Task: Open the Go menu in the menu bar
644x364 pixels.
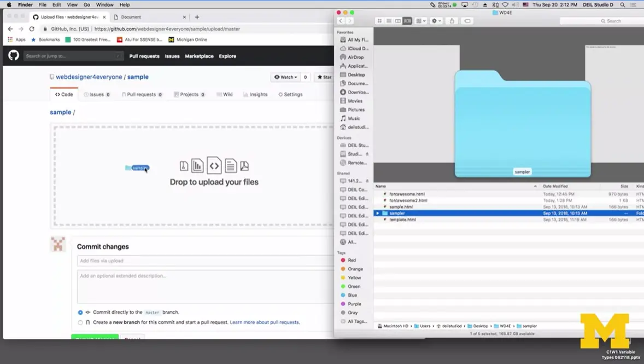Action: (x=86, y=4)
